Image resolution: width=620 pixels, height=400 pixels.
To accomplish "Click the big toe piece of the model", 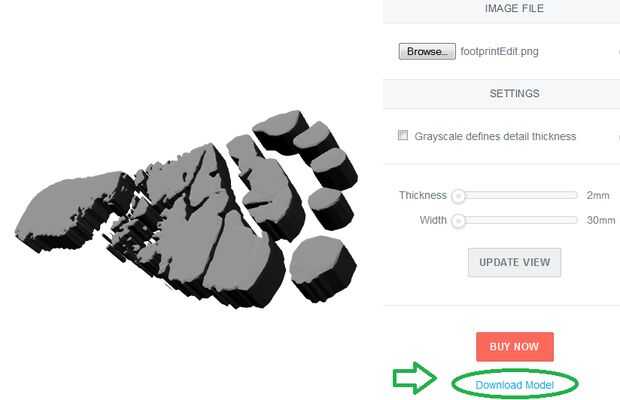I will click(x=323, y=268).
